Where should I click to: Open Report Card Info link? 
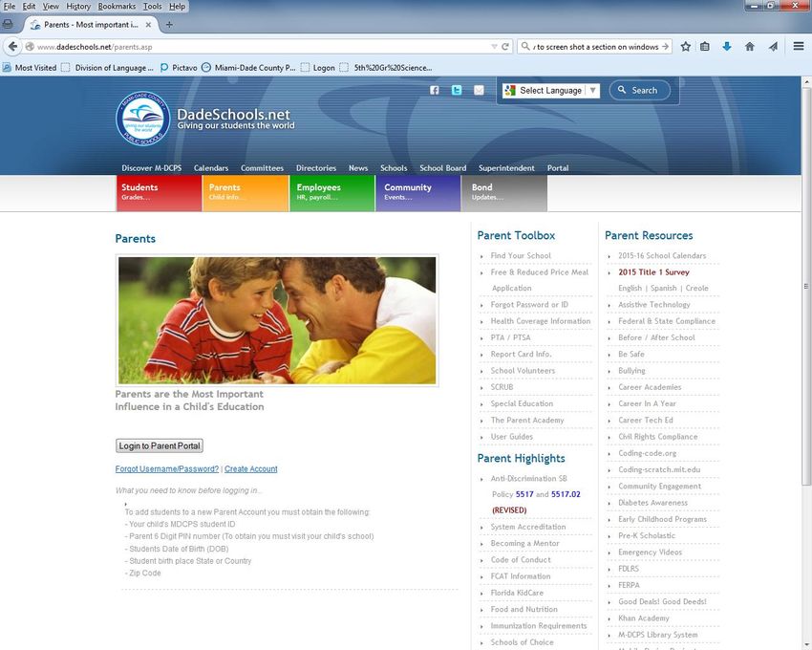click(x=521, y=354)
